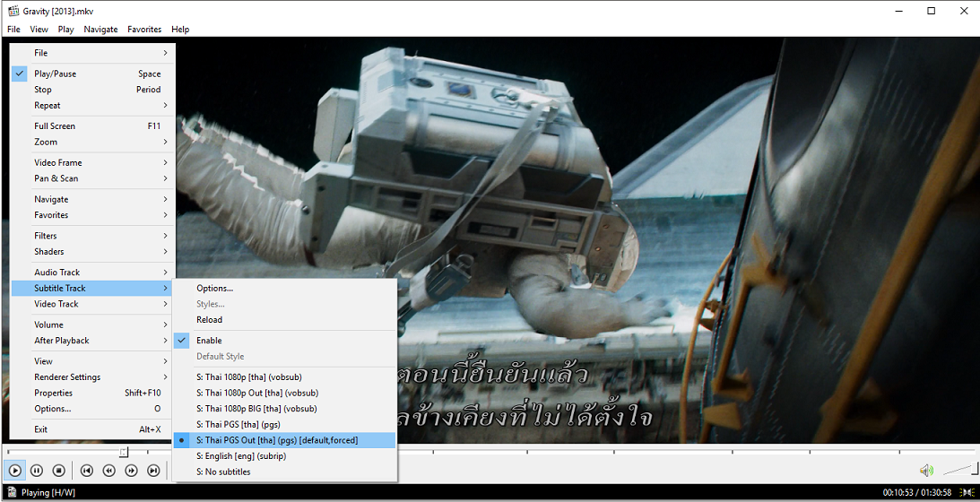Select S: Thai 1080p Out [tha] (vobsub) track
The image size is (980, 502).
(x=284, y=393)
